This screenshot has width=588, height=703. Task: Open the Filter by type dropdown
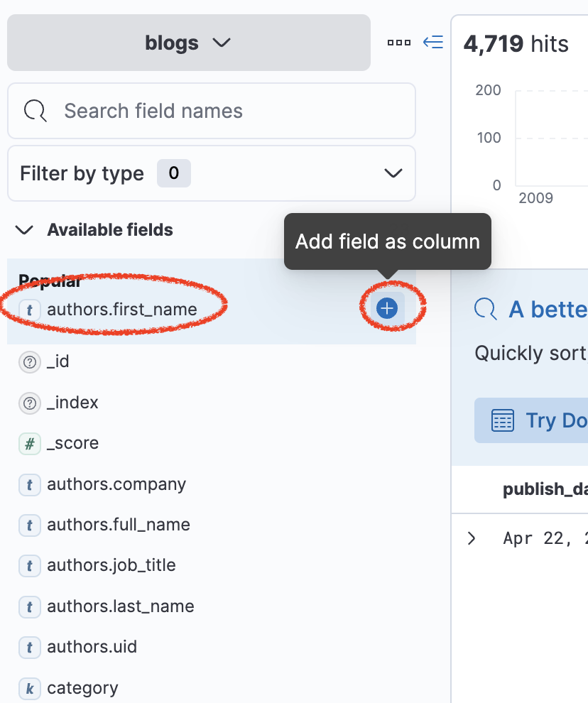(211, 173)
